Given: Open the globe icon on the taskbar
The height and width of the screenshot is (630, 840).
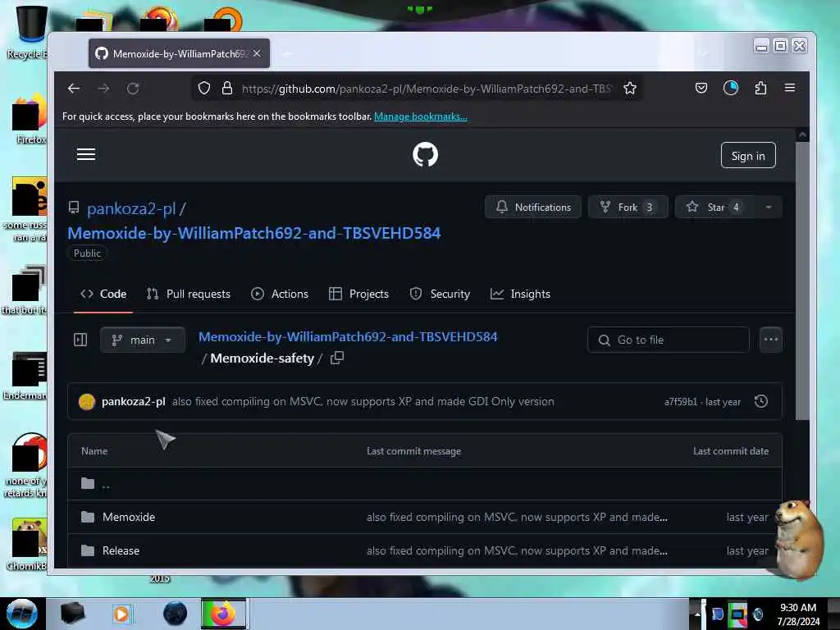Looking at the screenshot, I should [x=176, y=614].
